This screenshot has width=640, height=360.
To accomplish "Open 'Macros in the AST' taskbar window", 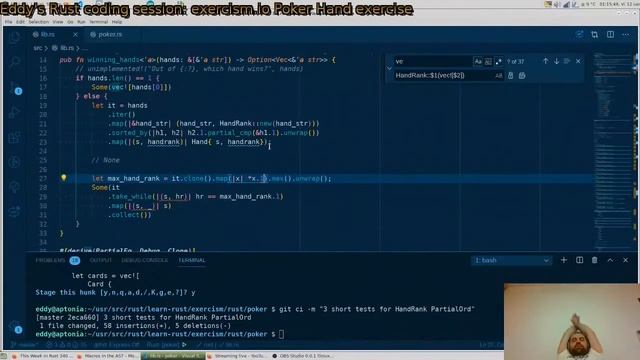I will click(108, 356).
